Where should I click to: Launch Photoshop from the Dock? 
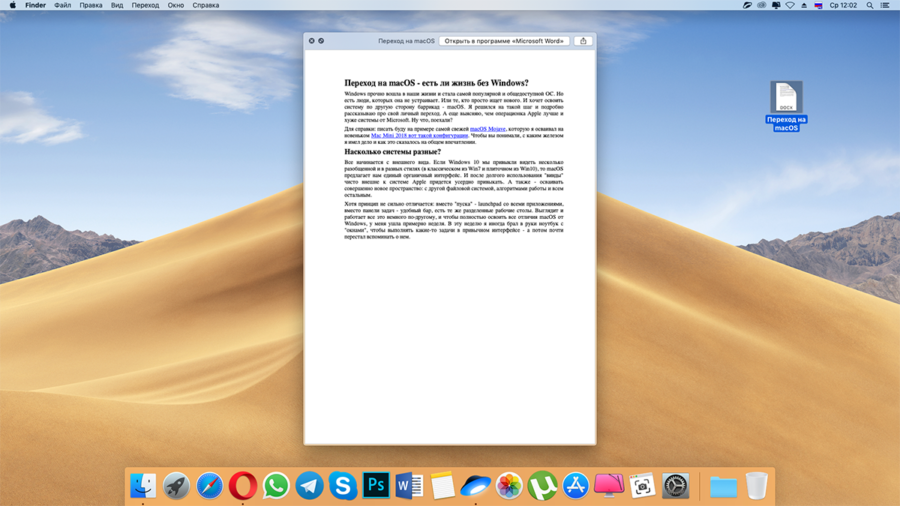click(x=376, y=486)
